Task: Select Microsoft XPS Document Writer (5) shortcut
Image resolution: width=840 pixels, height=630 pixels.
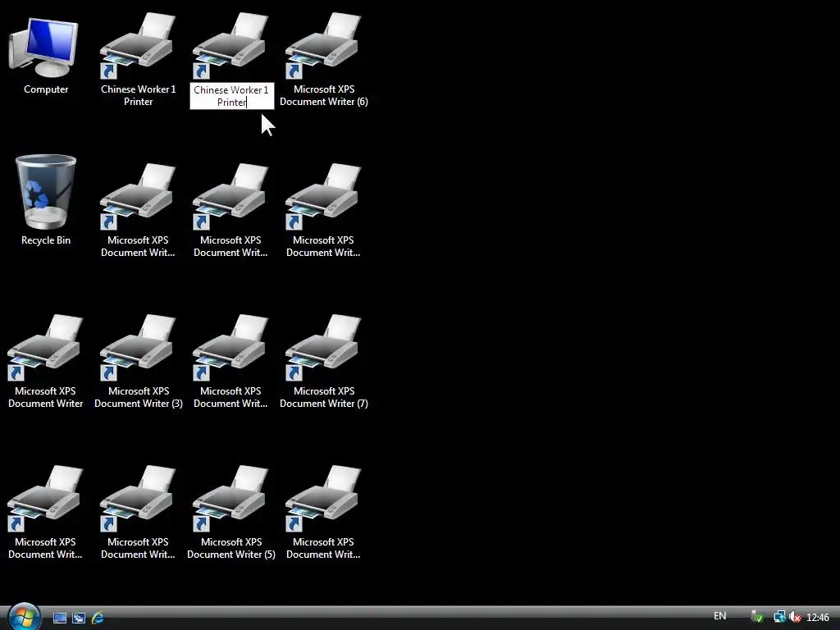Action: [231, 514]
